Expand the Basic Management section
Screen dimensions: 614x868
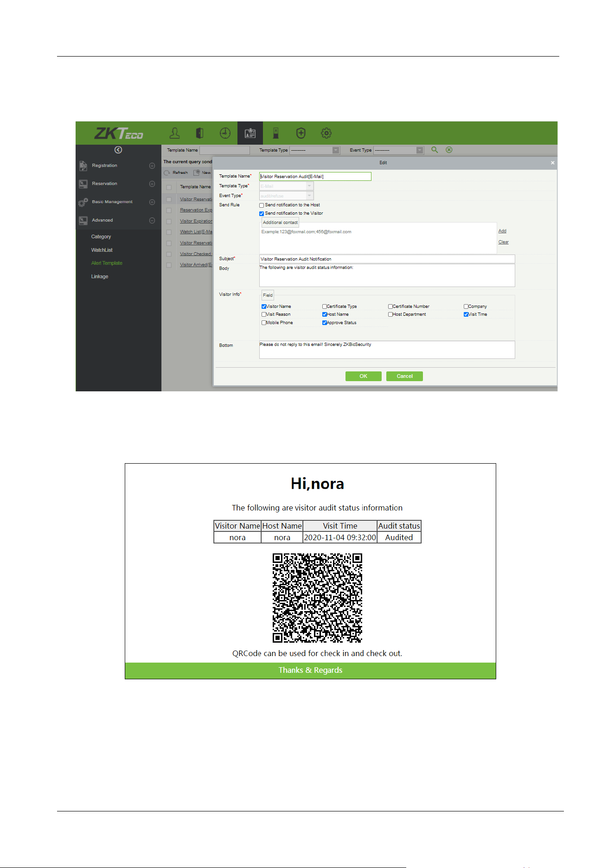pos(152,202)
